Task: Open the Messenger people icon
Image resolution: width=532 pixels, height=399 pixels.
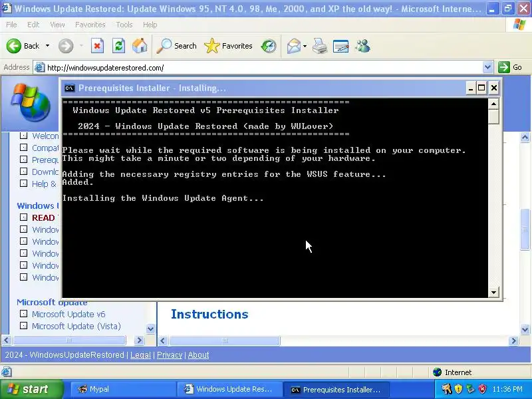Action: tap(362, 46)
